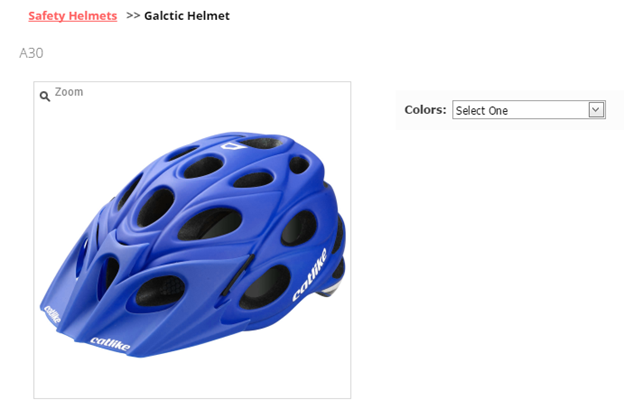Click the Colors field label
This screenshot has height=418, width=624.
pyautogui.click(x=425, y=110)
